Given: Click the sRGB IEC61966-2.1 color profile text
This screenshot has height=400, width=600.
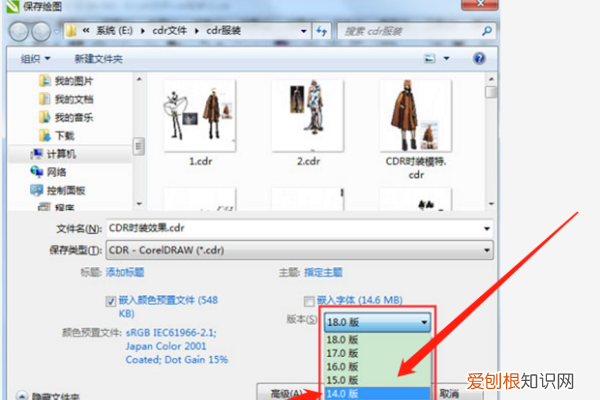Looking at the screenshot, I should [171, 333].
